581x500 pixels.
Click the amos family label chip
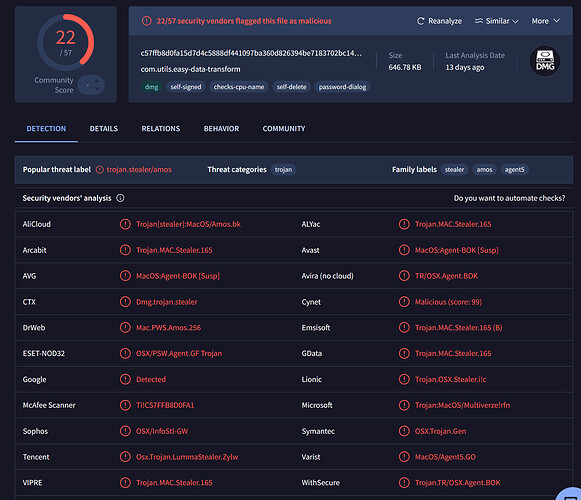[x=485, y=169]
